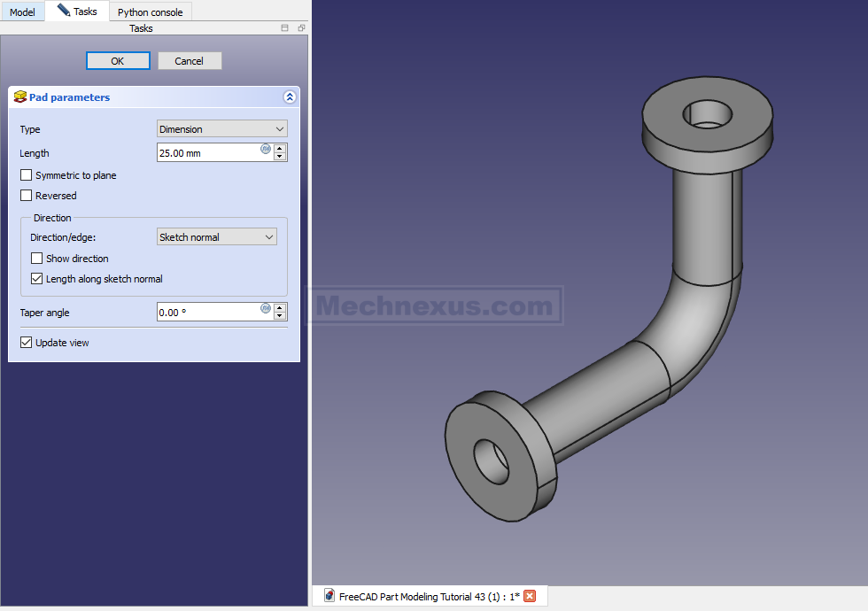Image resolution: width=868 pixels, height=611 pixels.
Task: Enable Symmetric to plane checkbox
Action: point(26,175)
